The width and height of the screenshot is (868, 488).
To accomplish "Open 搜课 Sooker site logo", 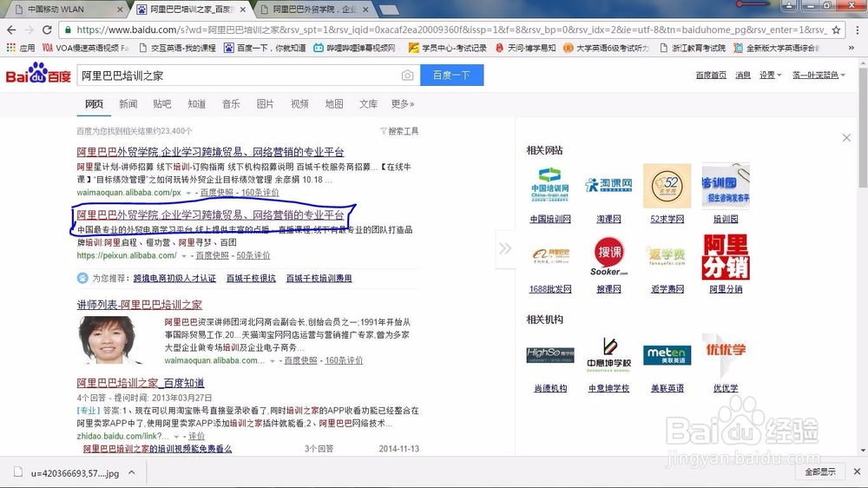I will click(608, 255).
